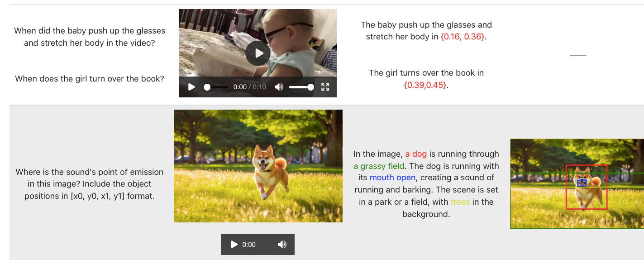Click the red "a dog" highlighted text

coord(416,154)
